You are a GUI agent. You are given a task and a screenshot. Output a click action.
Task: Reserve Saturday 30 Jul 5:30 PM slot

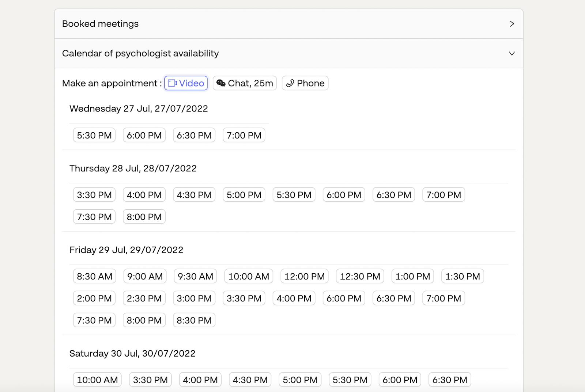coord(350,380)
